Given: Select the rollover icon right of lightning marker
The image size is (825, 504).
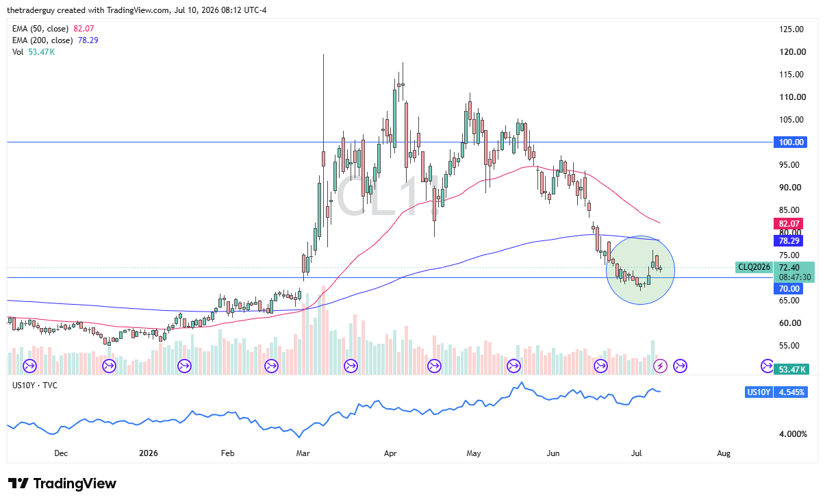Looking at the screenshot, I should 680,366.
